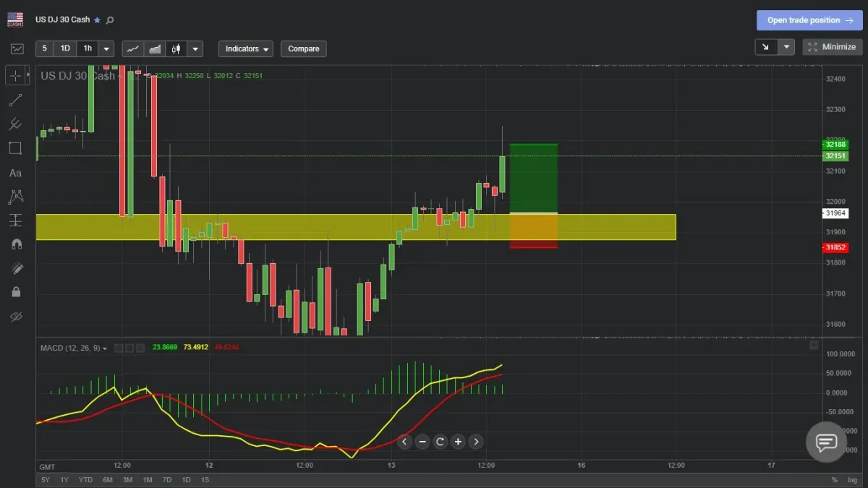868x488 pixels.
Task: Select the YTD time range
Action: [85, 480]
